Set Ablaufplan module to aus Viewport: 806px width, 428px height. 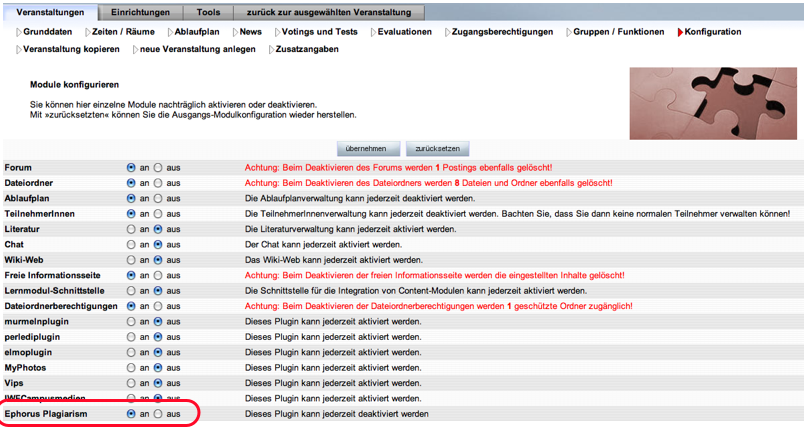tap(158, 198)
